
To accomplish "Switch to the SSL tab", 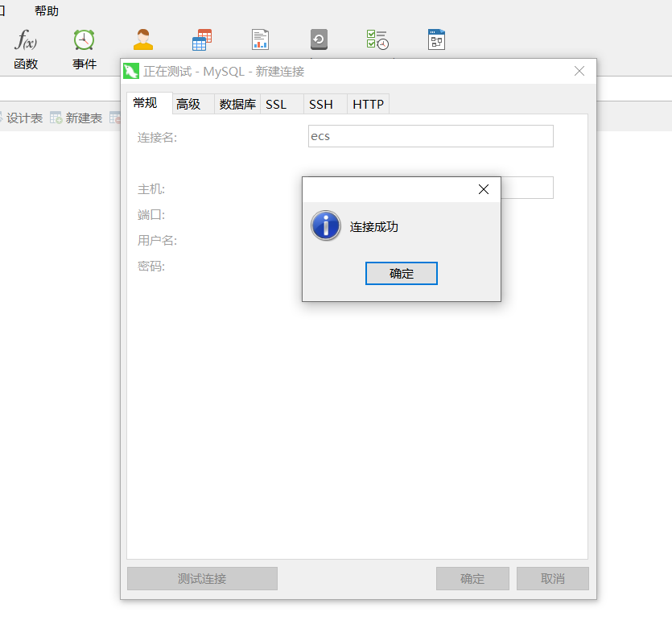I will (x=282, y=104).
